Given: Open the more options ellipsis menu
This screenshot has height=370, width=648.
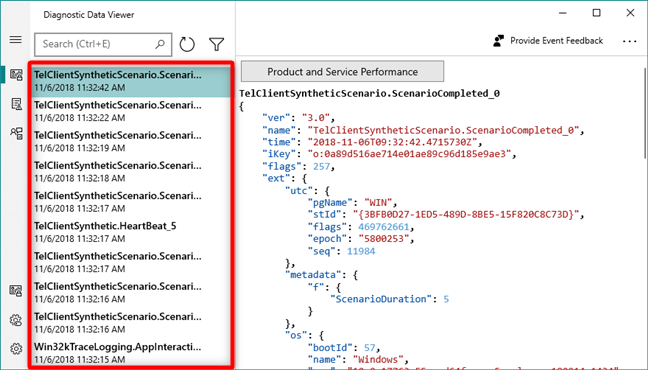Looking at the screenshot, I should point(629,41).
